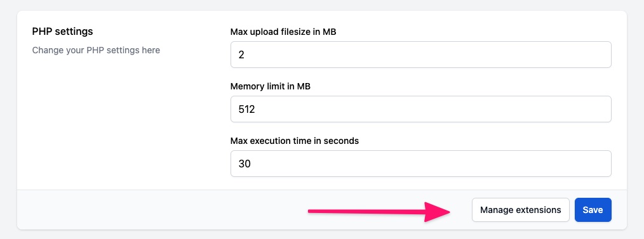Place cursor on value 30 in execution field
644x239 pixels.
pyautogui.click(x=245, y=164)
